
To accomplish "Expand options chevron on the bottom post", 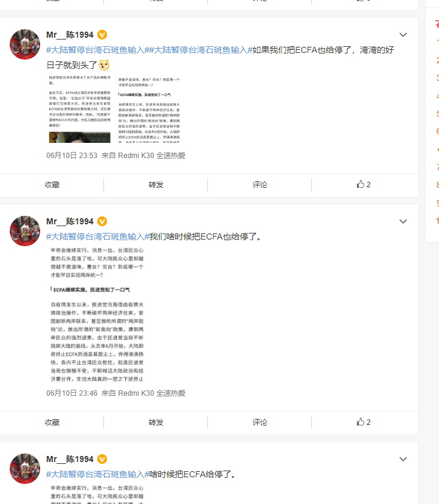I will 403,459.
